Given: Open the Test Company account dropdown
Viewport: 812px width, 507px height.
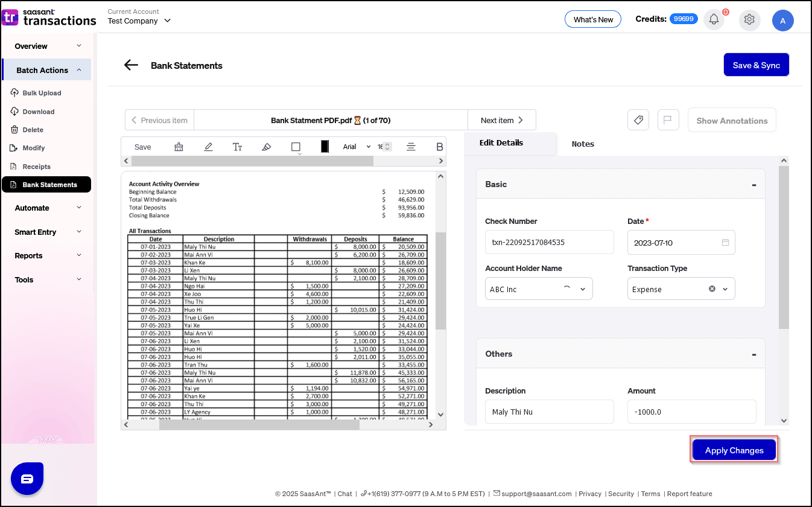Looking at the screenshot, I should coord(167,21).
